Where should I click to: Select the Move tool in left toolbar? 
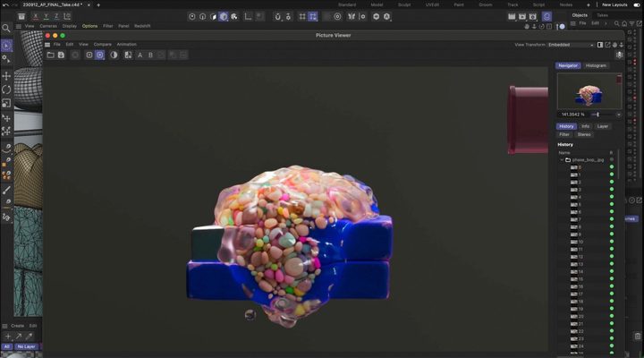[x=6, y=76]
